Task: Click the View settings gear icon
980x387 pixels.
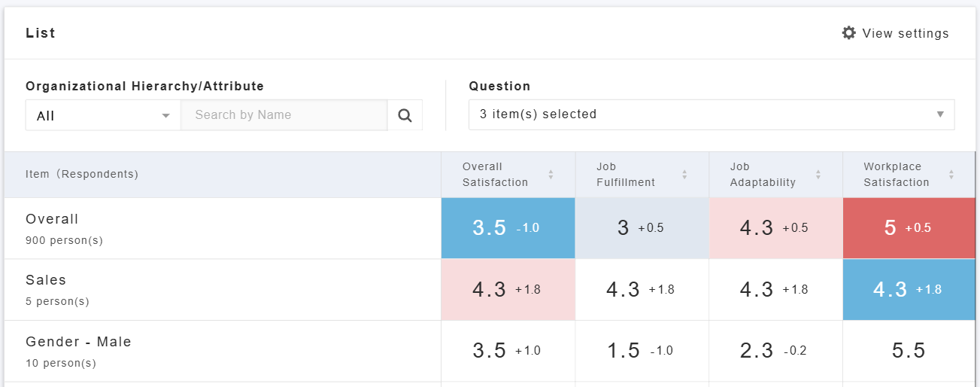Action: (848, 33)
